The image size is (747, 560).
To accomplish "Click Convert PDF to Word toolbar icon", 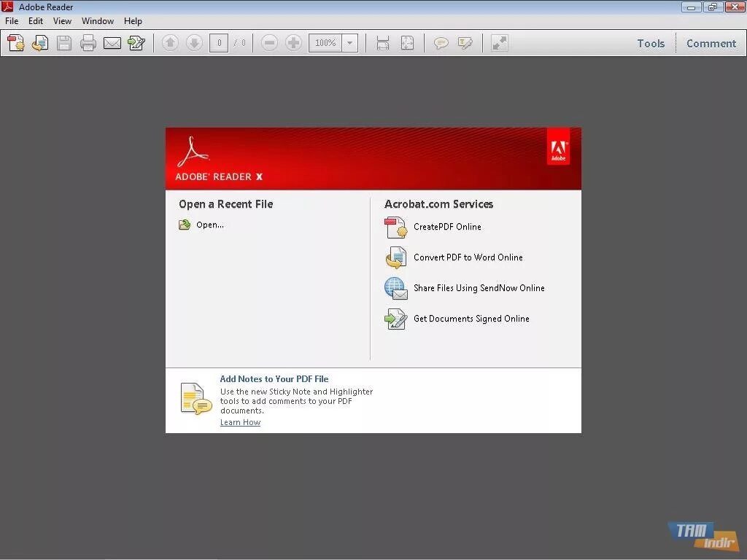I will (x=40, y=43).
